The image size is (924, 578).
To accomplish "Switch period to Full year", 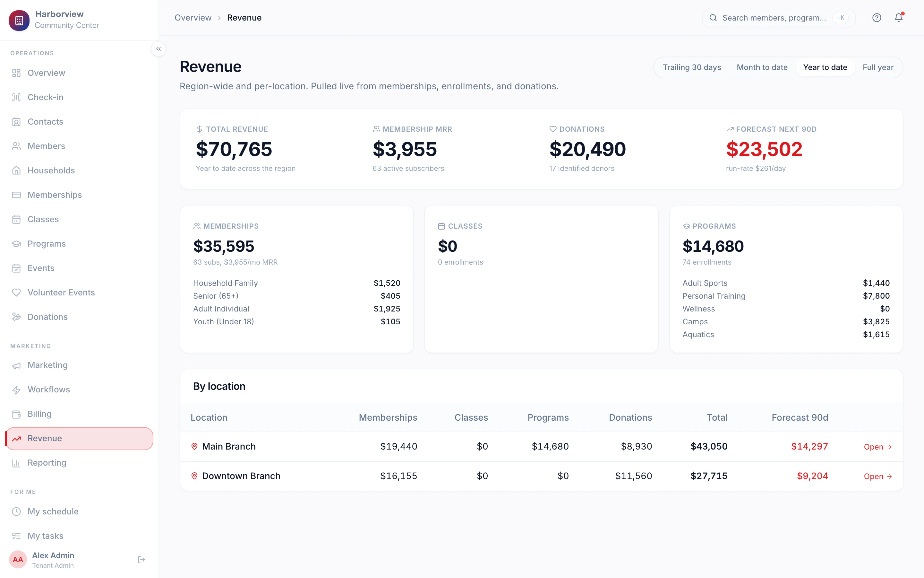I will [x=878, y=67].
